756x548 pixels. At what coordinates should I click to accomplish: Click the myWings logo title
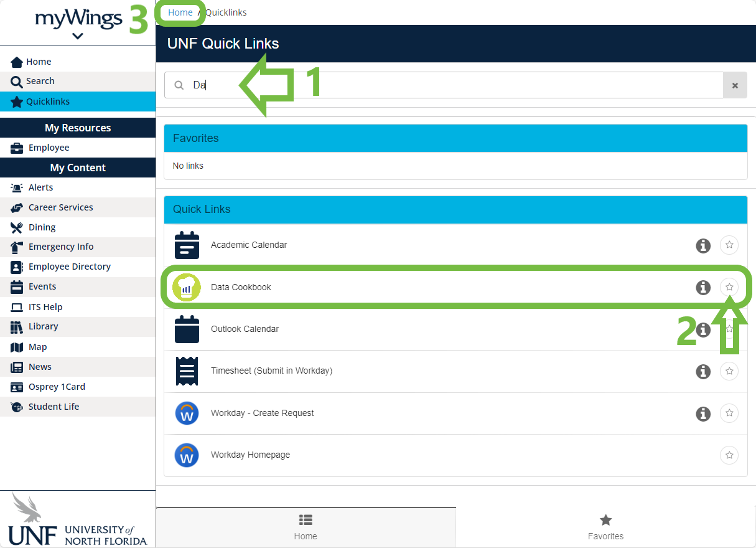pyautogui.click(x=78, y=18)
